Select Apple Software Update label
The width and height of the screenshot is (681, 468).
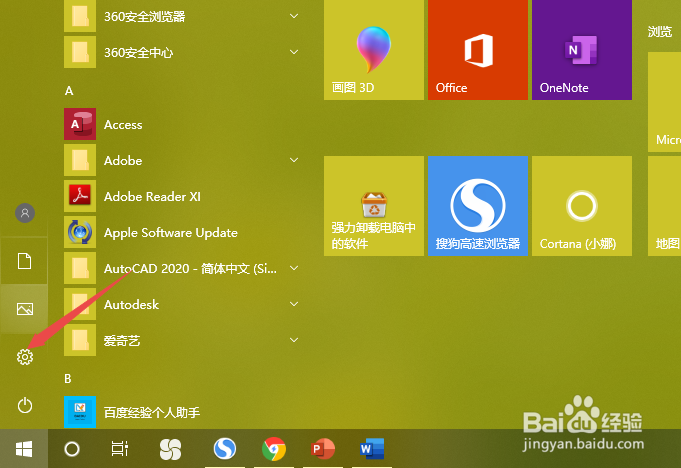click(171, 233)
